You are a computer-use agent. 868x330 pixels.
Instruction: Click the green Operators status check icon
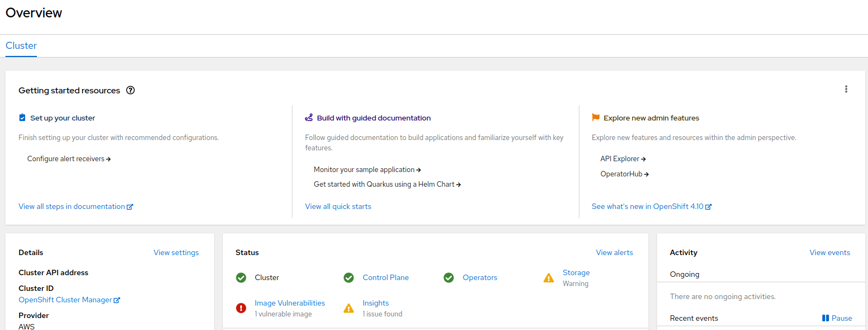tap(449, 278)
